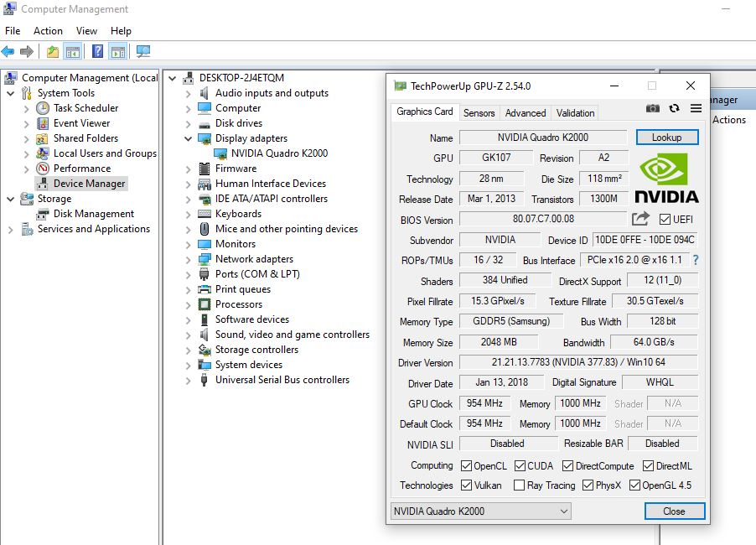
Task: Click the Lookup button
Action: (666, 138)
